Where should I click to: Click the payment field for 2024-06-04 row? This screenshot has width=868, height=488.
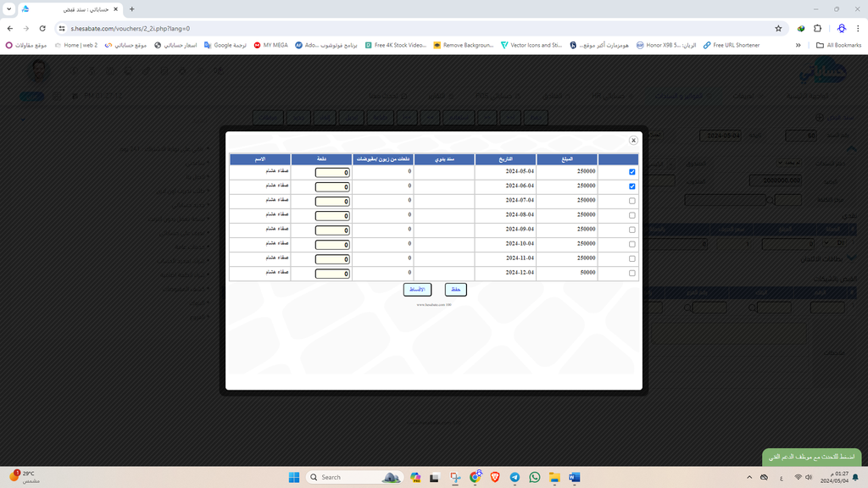click(x=332, y=187)
